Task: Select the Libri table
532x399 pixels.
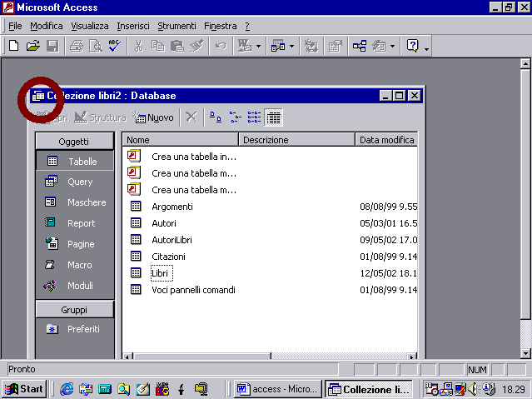Action: [x=160, y=273]
